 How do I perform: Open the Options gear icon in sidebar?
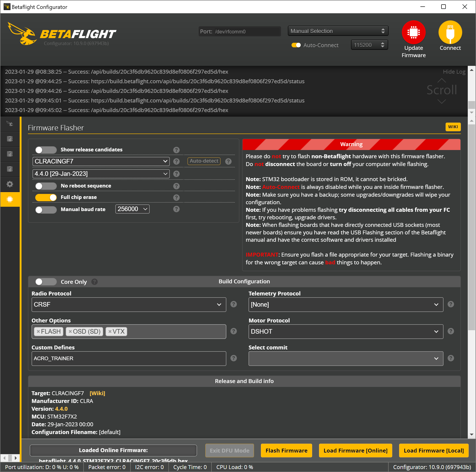coord(10,184)
